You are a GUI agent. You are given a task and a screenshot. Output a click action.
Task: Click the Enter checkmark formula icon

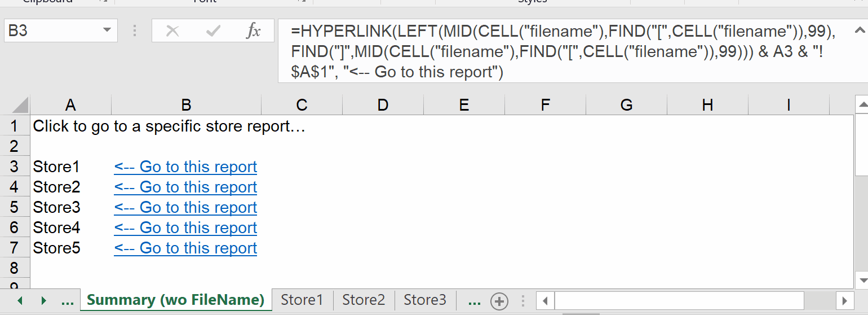(x=213, y=31)
